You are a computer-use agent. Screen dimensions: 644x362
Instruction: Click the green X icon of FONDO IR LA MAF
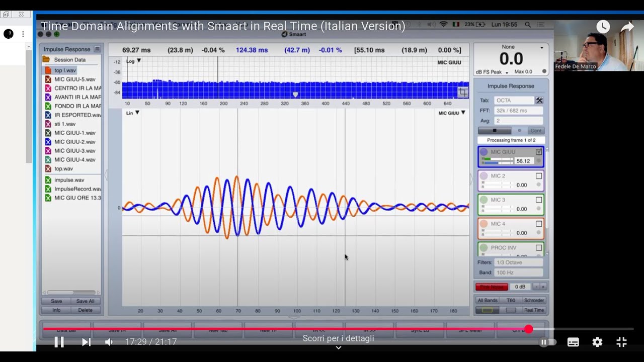click(48, 106)
